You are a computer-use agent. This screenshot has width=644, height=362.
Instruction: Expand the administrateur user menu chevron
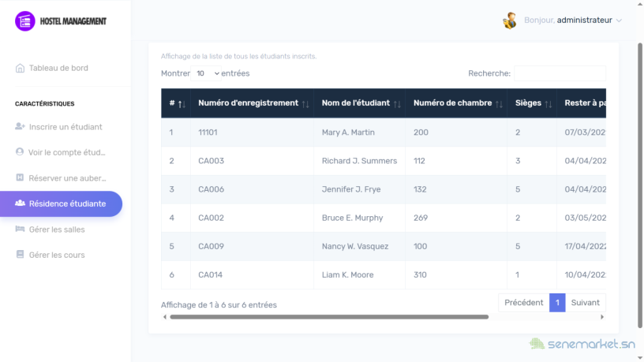tap(619, 21)
